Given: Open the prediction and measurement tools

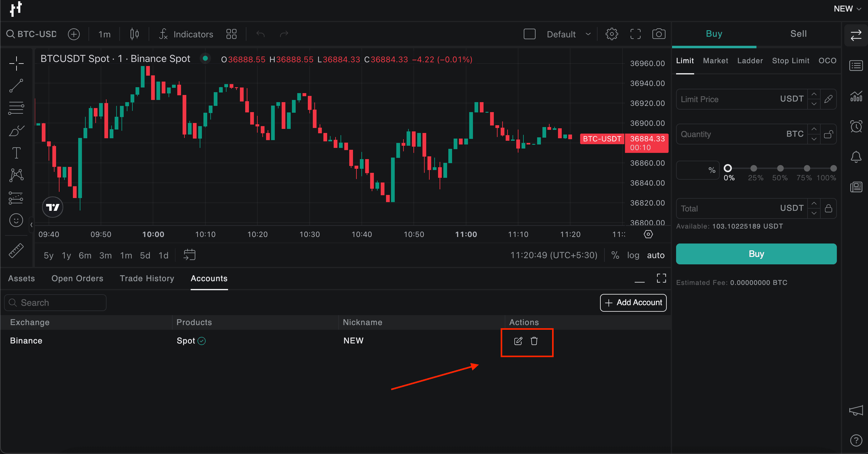Looking at the screenshot, I should tap(16, 198).
